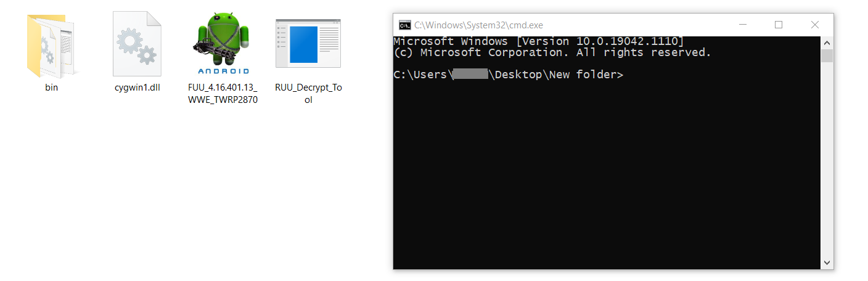Open the cmd.exe title bar system icon

coord(404,25)
